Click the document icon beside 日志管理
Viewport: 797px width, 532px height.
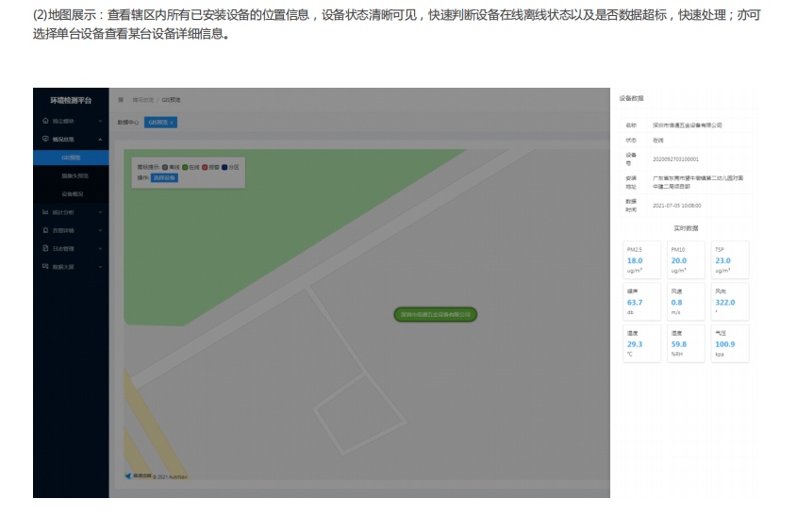tap(45, 248)
